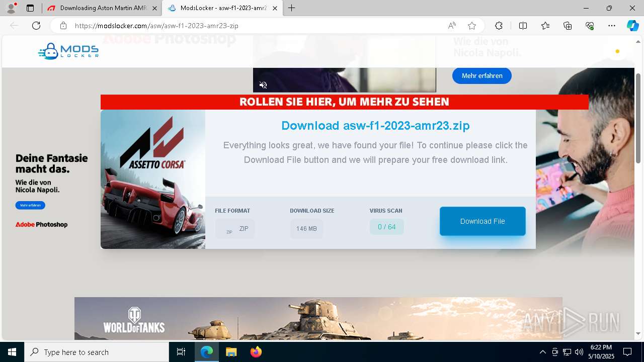This screenshot has width=644, height=362.
Task: Click the Assetto Corsa cover image
Action: click(153, 179)
